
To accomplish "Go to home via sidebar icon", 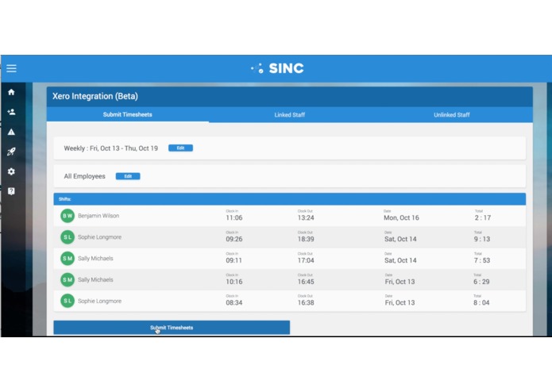I will 11,92.
